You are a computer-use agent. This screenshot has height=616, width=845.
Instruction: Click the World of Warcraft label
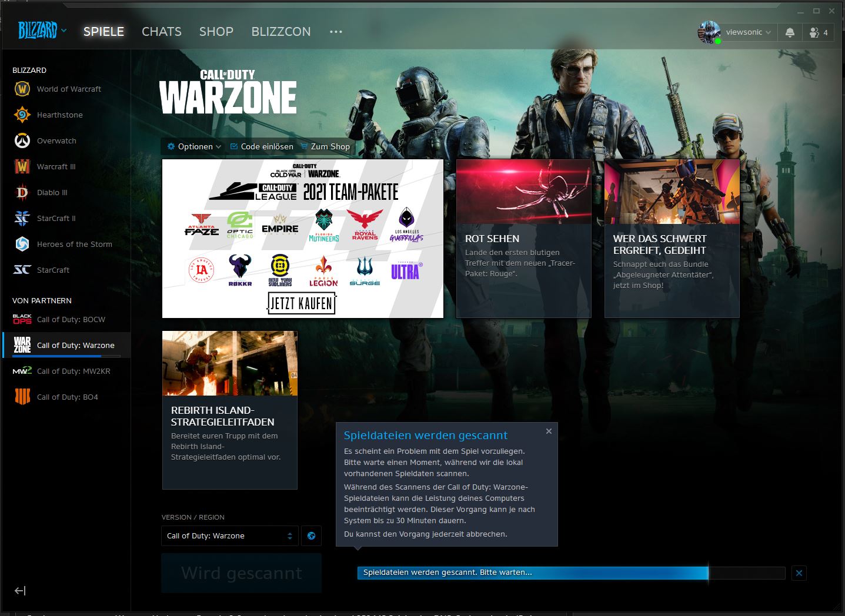69,89
